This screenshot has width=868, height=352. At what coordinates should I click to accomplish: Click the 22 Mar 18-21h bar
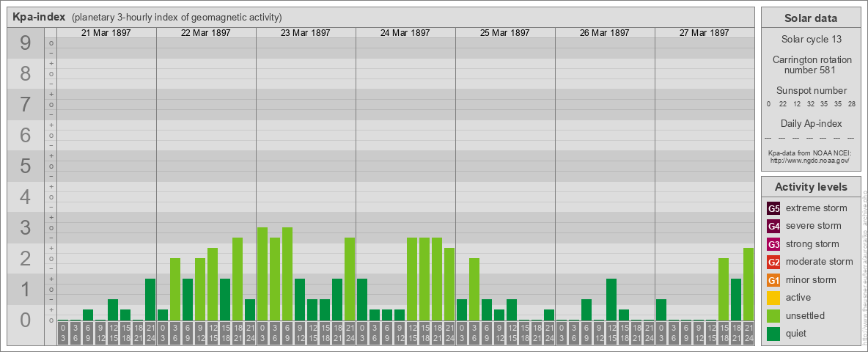tap(238, 279)
